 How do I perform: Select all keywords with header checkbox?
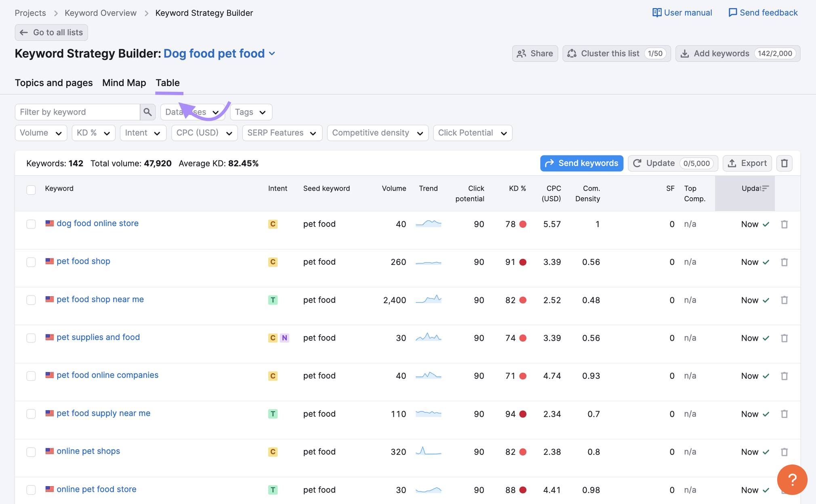[31, 190]
